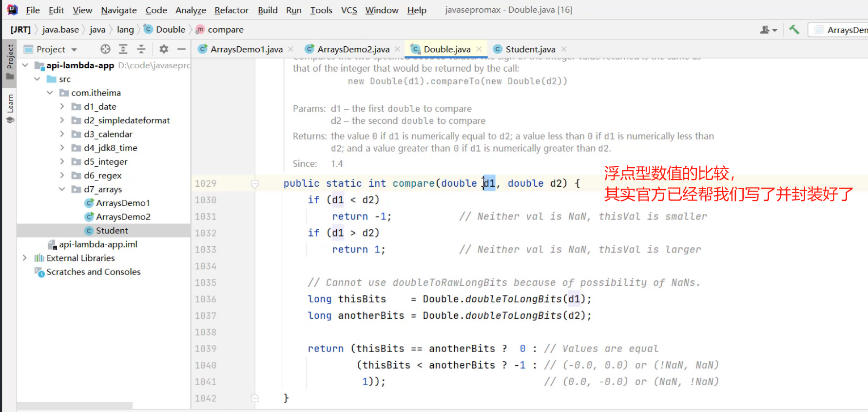Image resolution: width=868 pixels, height=412 pixels.
Task: Close the ArraysDemo2.java tab
Action: click(397, 49)
